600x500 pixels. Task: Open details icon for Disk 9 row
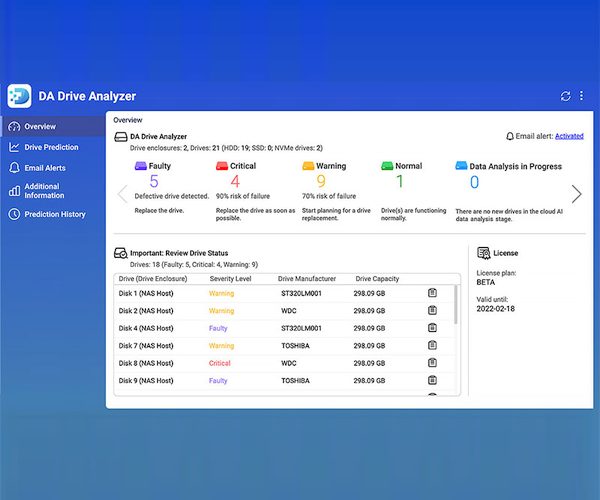tap(432, 380)
